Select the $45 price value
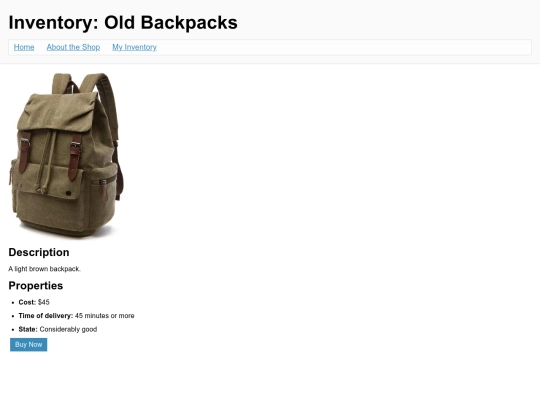Screen dimensions: 540x405 click(44, 302)
